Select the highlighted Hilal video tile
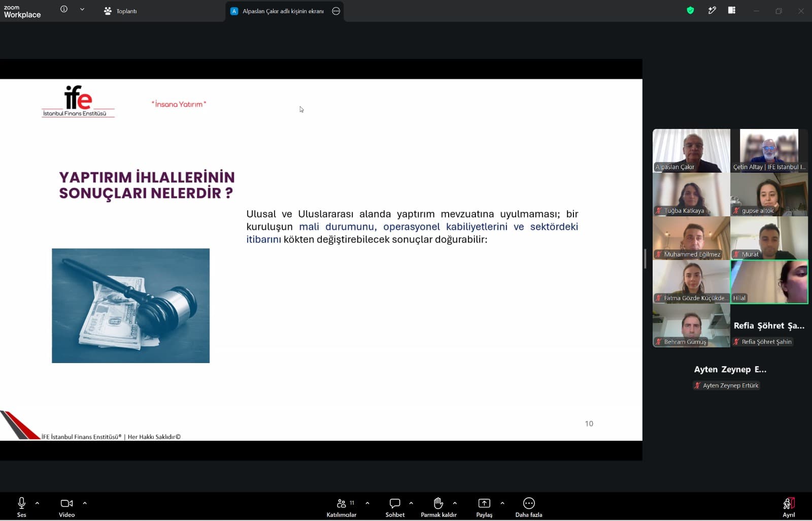This screenshot has width=812, height=521. tap(769, 282)
